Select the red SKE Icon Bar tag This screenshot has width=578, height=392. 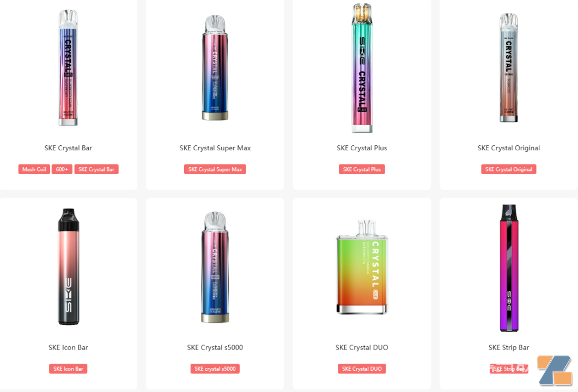coord(68,369)
